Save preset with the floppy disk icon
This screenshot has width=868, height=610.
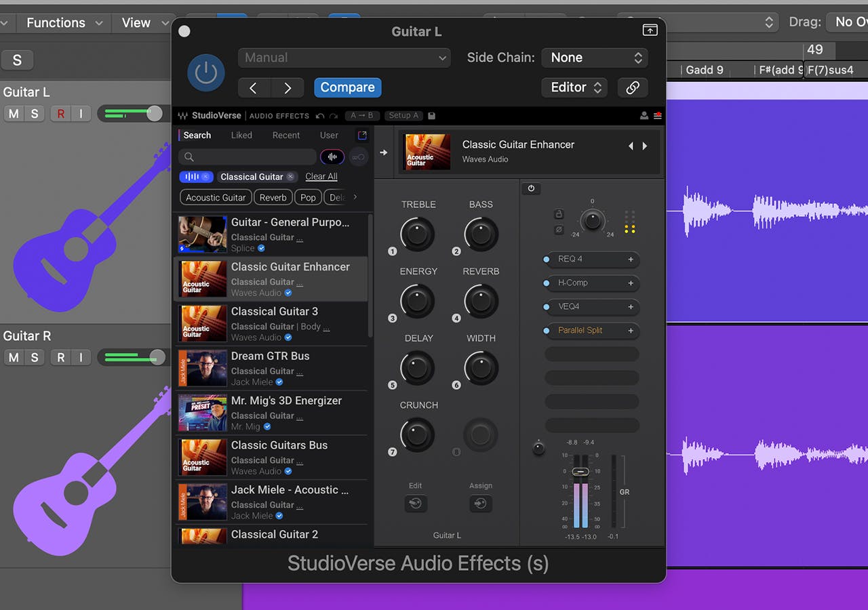coord(432,116)
